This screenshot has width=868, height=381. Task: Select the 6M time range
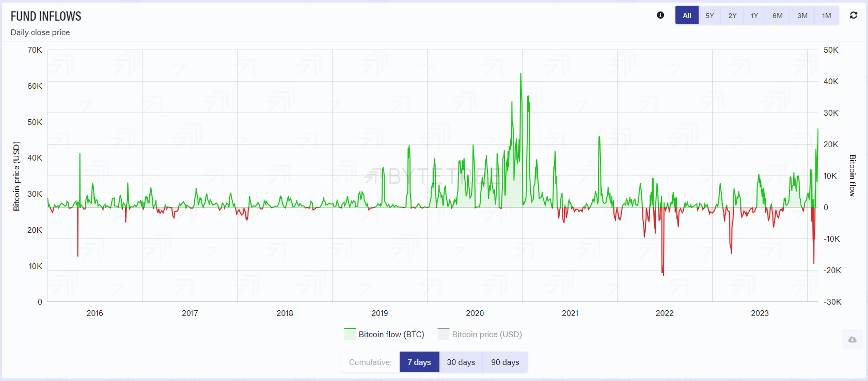[777, 15]
